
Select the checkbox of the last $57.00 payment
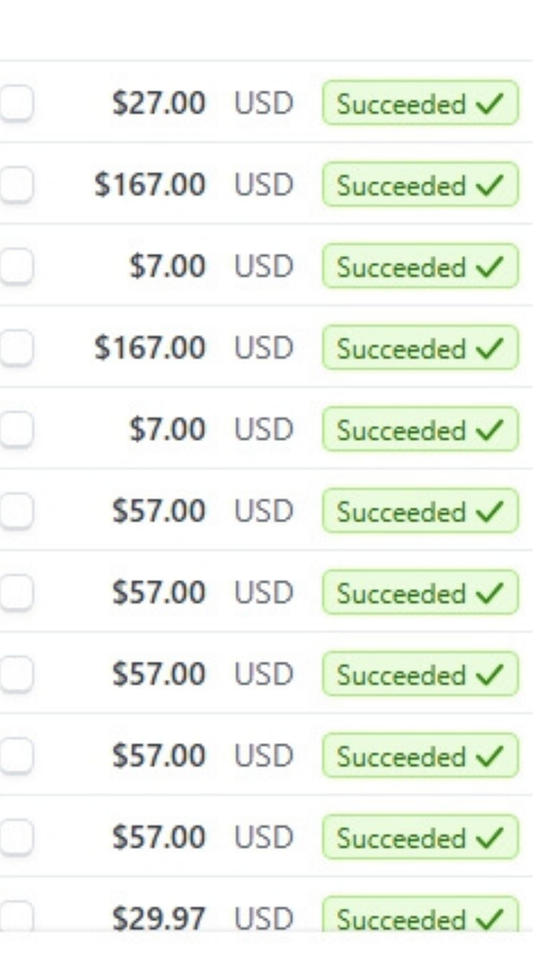pyautogui.click(x=16, y=838)
